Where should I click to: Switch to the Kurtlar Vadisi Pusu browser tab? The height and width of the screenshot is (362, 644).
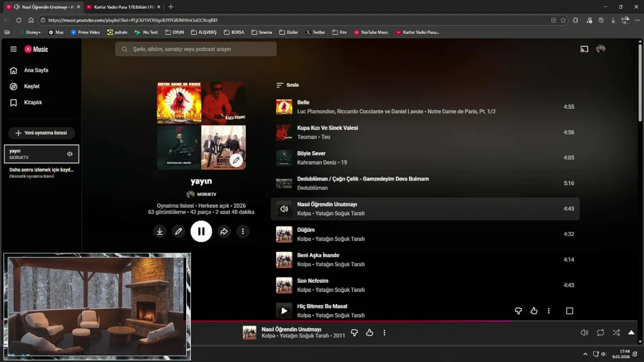click(123, 7)
